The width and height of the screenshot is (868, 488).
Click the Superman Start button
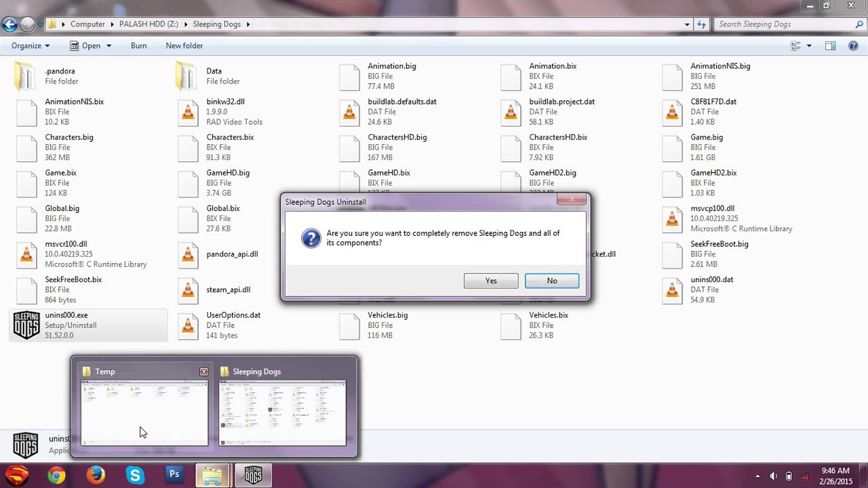[x=18, y=476]
